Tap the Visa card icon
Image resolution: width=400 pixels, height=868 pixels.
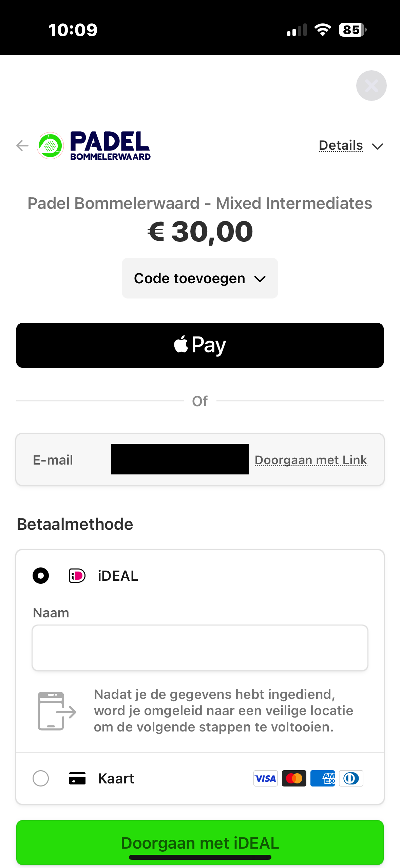tap(265, 778)
